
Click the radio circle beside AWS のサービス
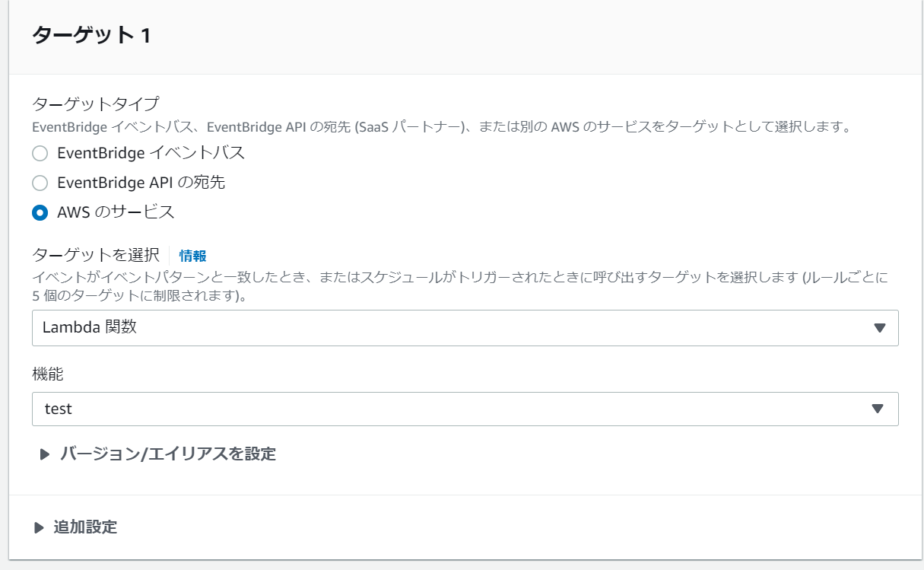39,213
